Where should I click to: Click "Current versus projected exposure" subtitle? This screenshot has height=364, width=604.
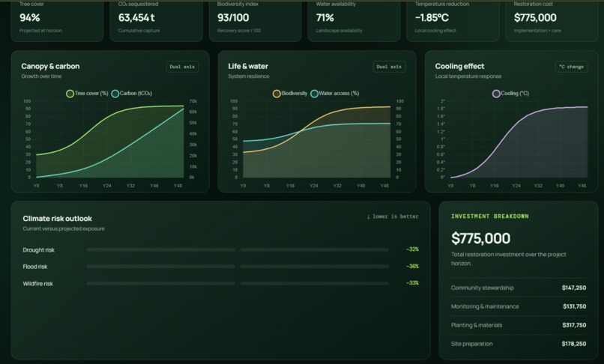point(64,228)
